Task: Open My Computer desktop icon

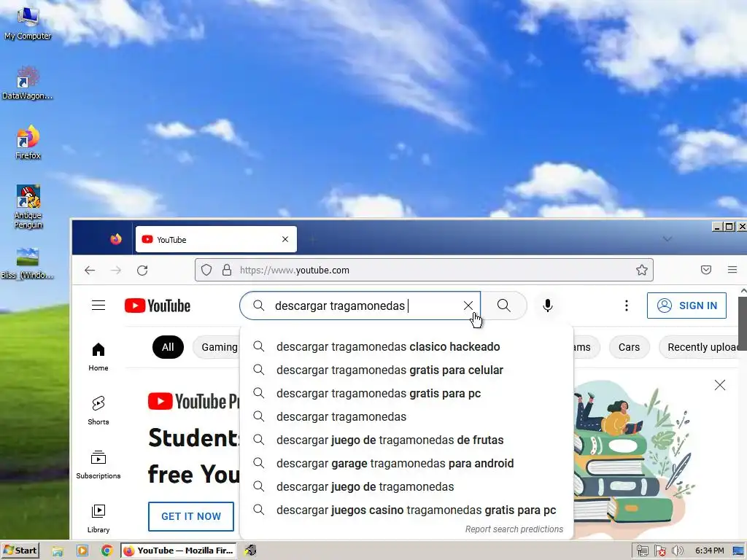Action: coord(28,23)
